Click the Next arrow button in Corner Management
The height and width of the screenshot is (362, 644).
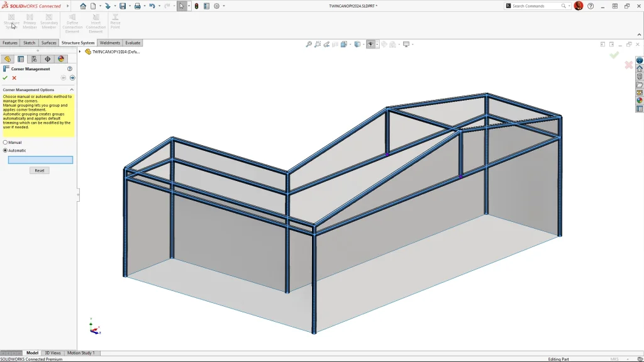point(72,78)
